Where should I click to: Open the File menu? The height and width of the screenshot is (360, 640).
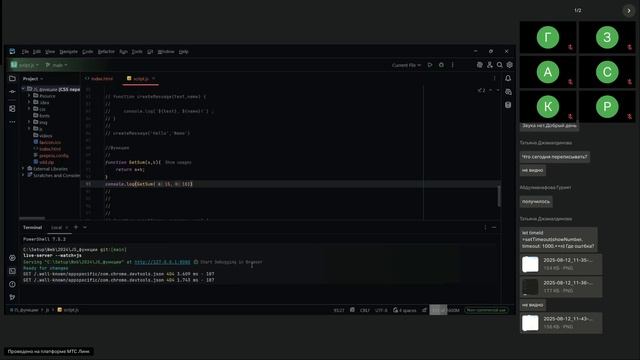pos(25,51)
